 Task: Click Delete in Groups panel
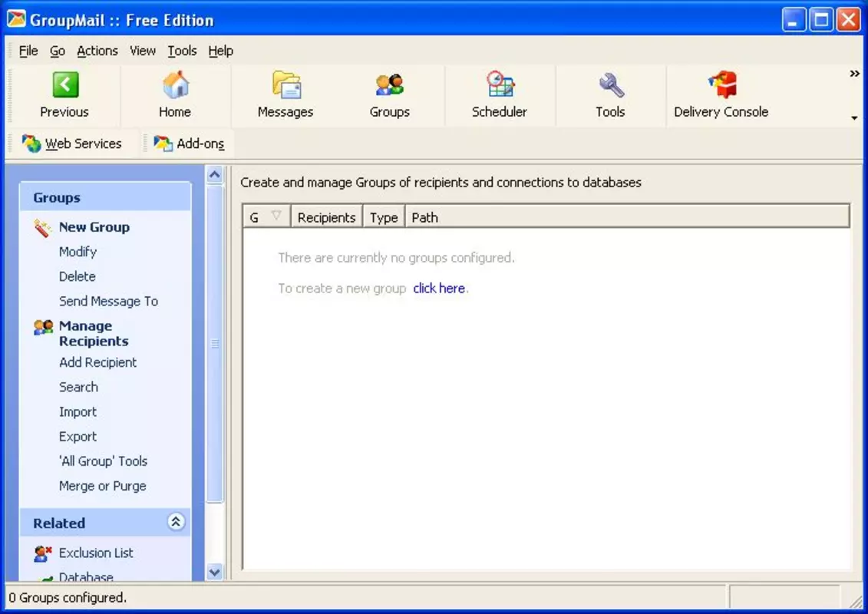coord(78,276)
